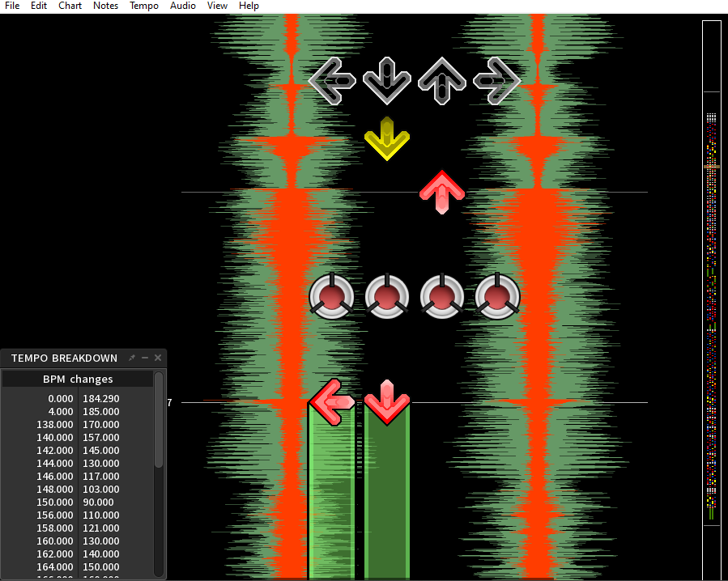Open the Chart menu

click(x=70, y=6)
